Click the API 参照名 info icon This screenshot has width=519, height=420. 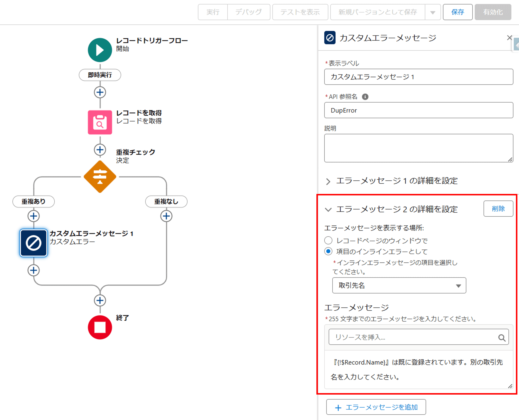(365, 97)
